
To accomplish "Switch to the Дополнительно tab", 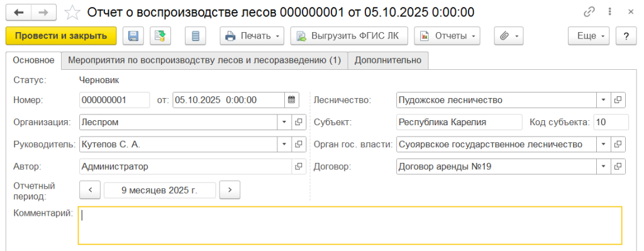I will point(388,60).
